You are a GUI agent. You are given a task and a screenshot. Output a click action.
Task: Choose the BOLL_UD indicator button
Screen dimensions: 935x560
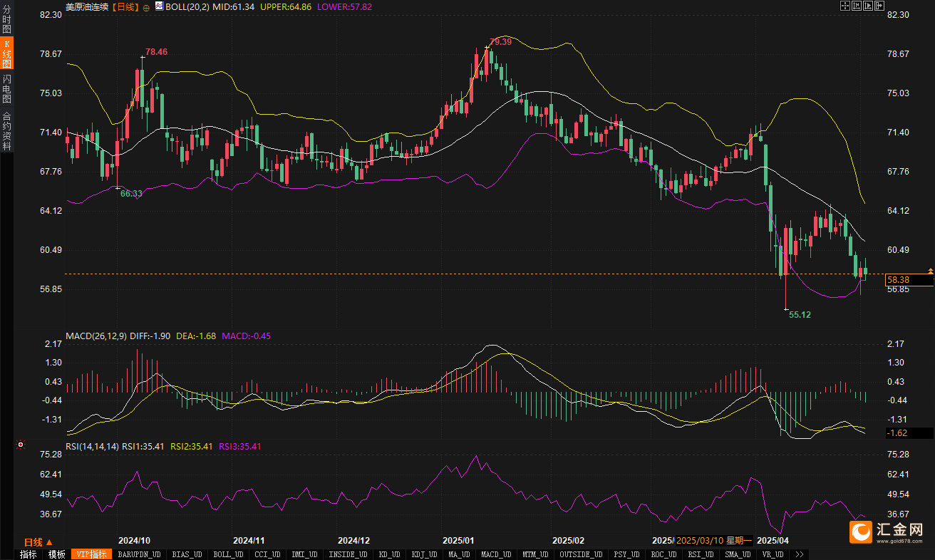(228, 554)
